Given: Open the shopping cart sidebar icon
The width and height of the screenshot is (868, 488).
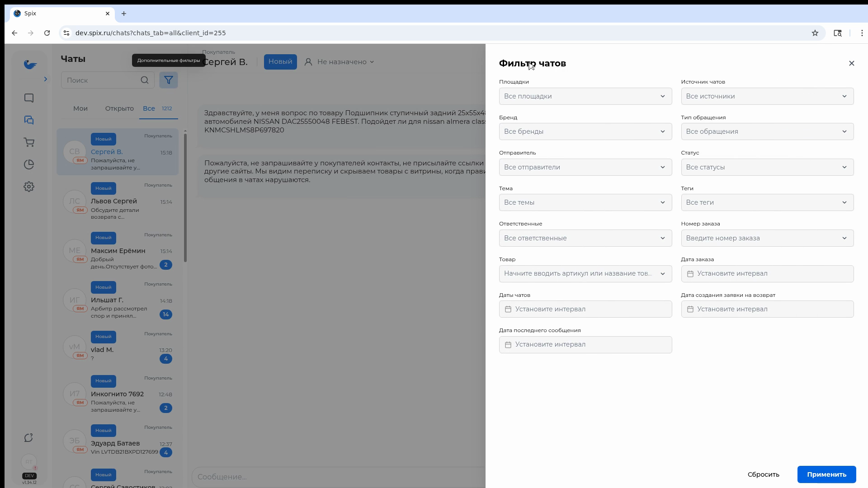Looking at the screenshot, I should [29, 143].
